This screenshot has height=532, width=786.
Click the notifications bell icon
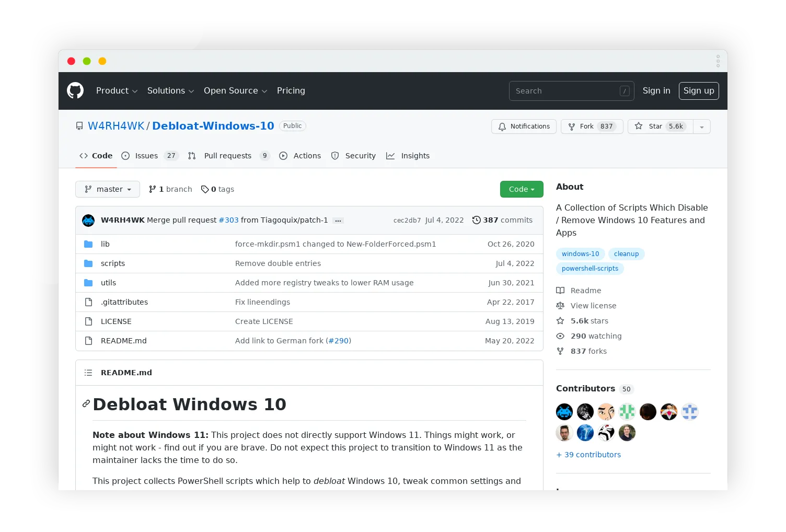point(502,126)
